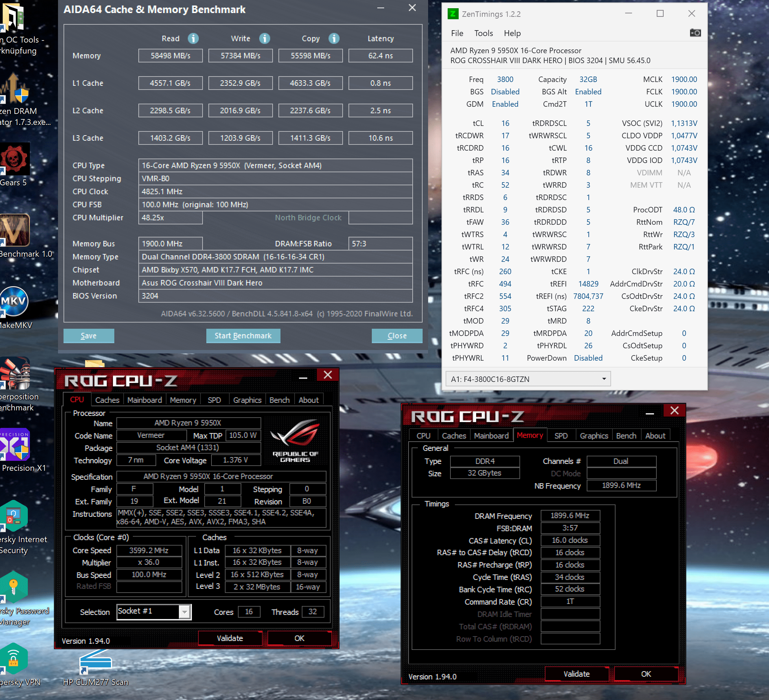Click the Copy info icon in AIDA64
The width and height of the screenshot is (769, 700).
pos(334,38)
